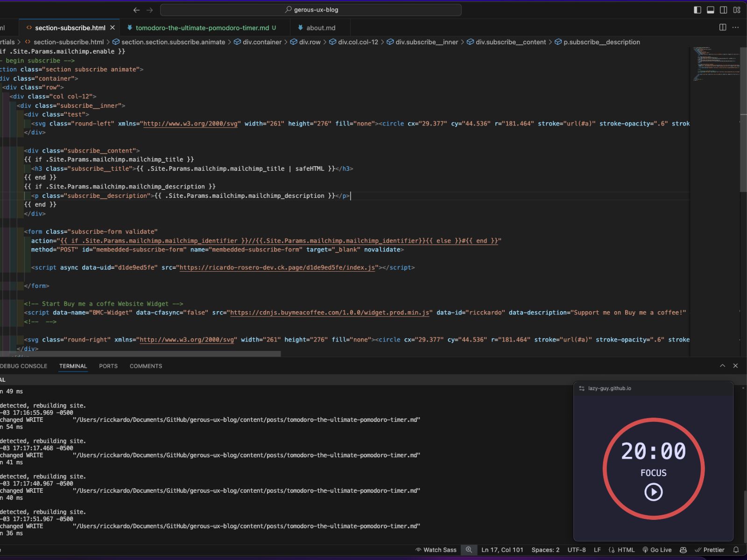Click the markdown icon on the tomodoro tab
The image size is (747, 560).
click(x=130, y=28)
